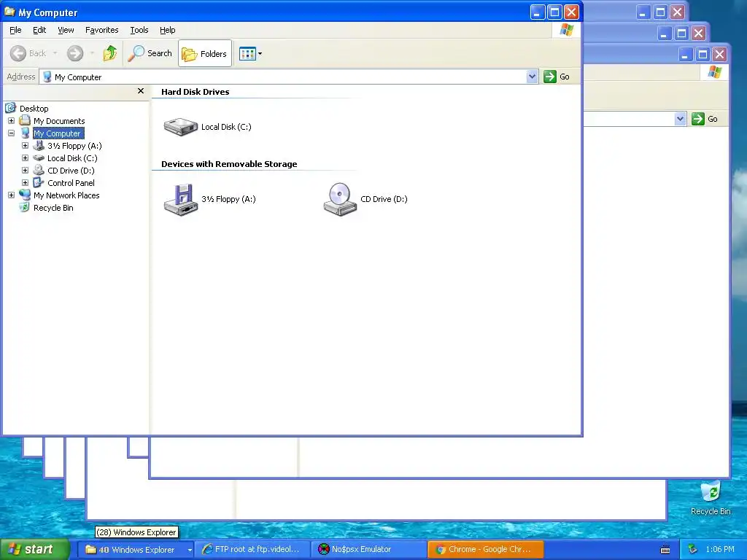Open the Tools menu

139,30
